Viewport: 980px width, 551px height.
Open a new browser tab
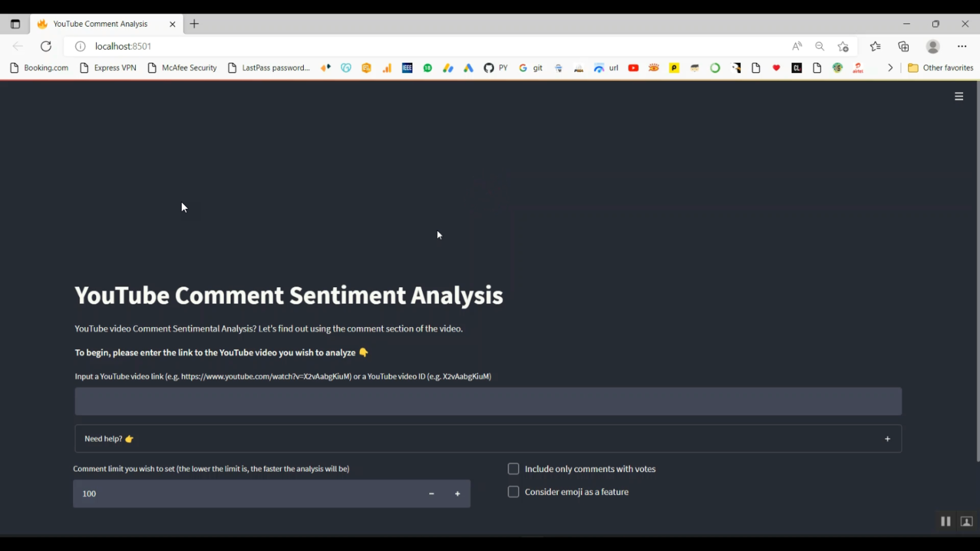tap(194, 24)
